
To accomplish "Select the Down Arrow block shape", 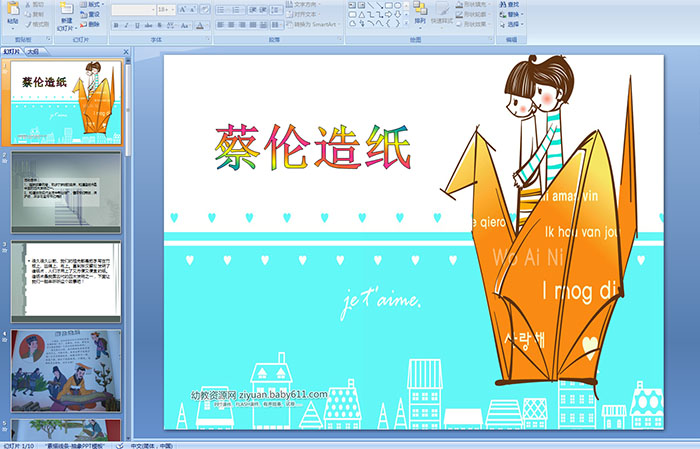I will point(397,14).
